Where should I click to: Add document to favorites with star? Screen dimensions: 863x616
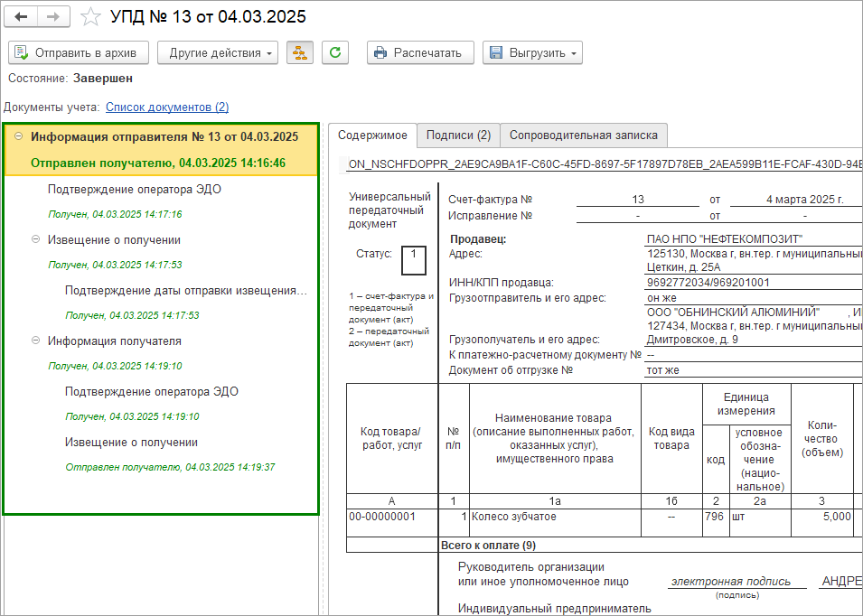90,17
